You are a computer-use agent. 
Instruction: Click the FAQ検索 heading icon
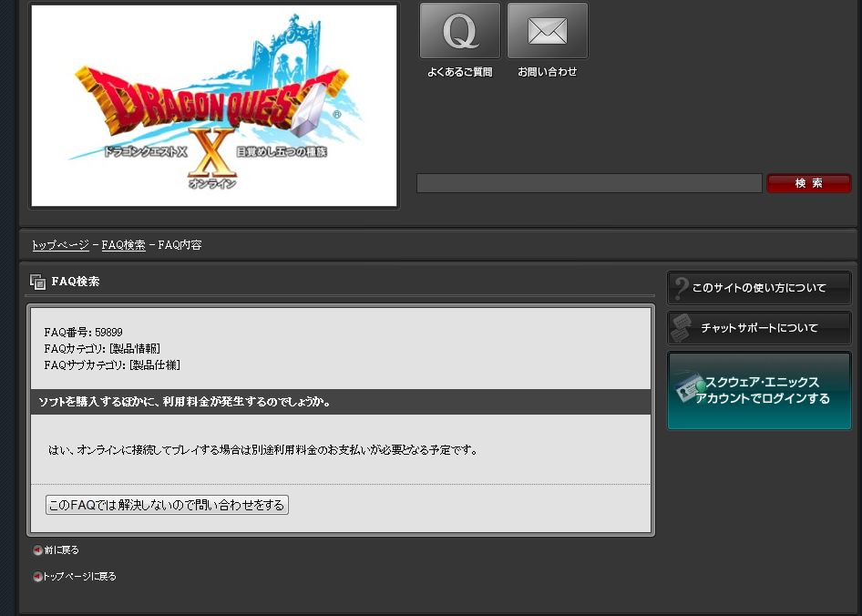(x=37, y=282)
